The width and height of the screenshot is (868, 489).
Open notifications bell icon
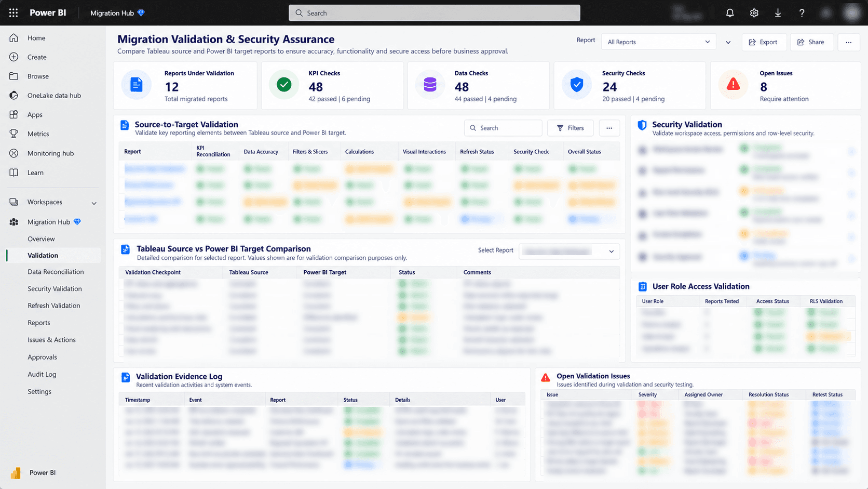[x=730, y=13]
